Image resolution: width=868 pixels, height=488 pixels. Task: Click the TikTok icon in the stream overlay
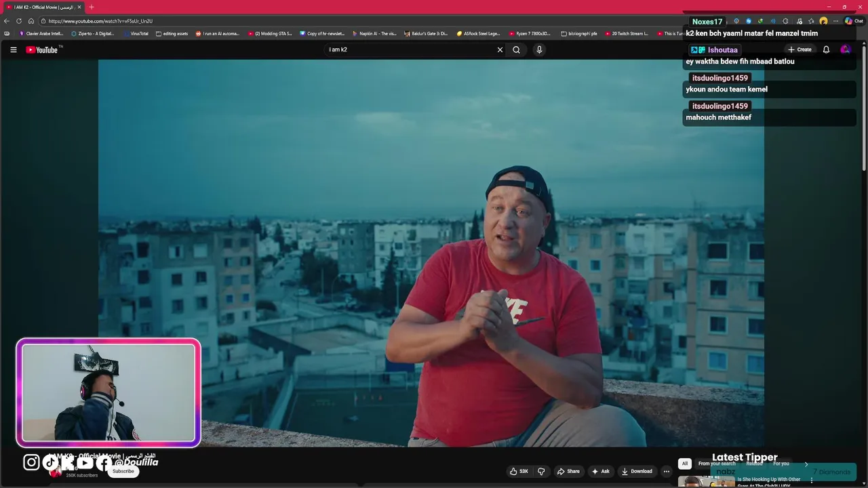coord(51,462)
